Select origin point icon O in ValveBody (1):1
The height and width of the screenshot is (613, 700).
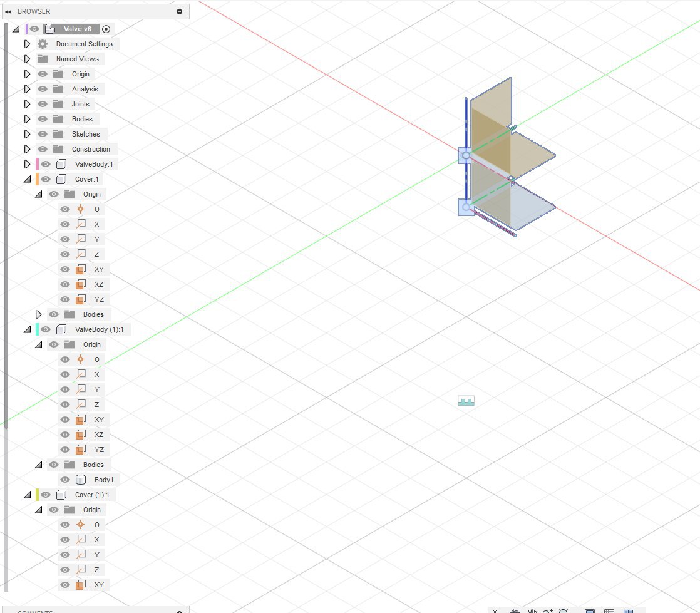(80, 359)
